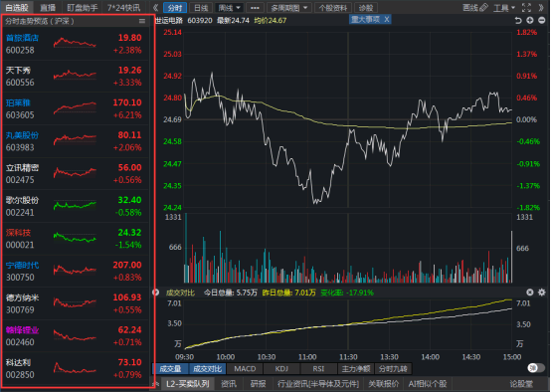Collapse left panel with double-arrow icon
This screenshot has height=392, width=551.
click(156, 7)
